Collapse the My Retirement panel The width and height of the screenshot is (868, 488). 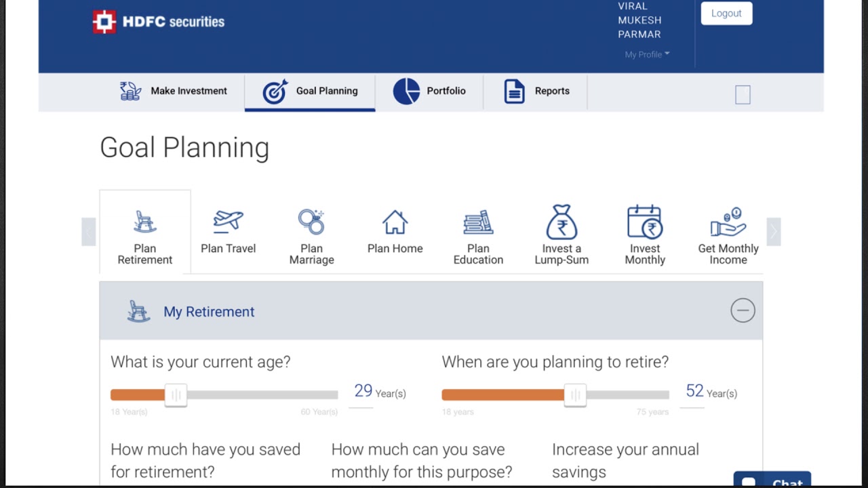tap(743, 310)
